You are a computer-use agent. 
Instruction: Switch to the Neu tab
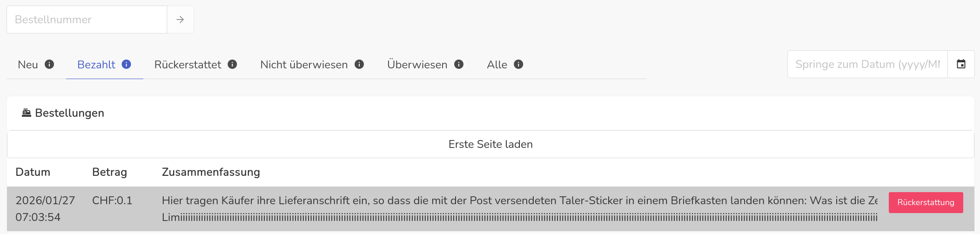click(28, 65)
